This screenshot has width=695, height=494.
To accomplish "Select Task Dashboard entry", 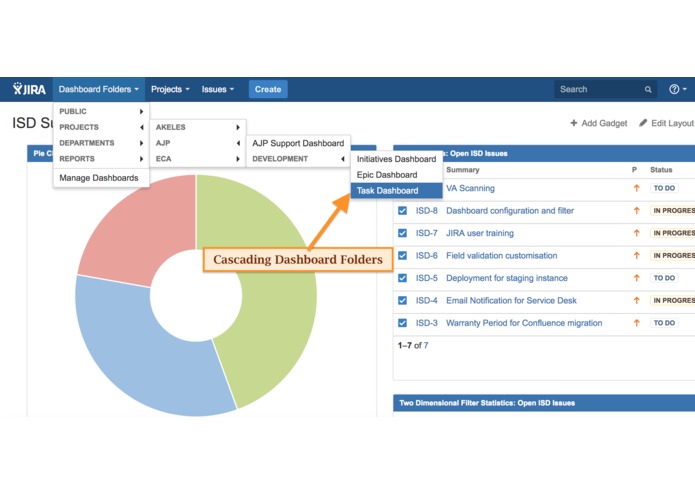I will (397, 191).
